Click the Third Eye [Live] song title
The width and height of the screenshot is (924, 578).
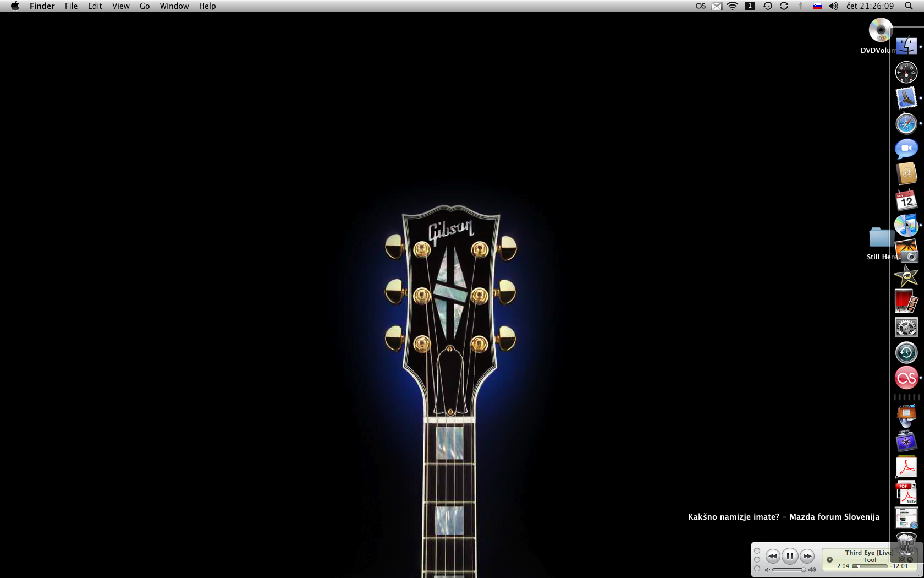click(869, 553)
